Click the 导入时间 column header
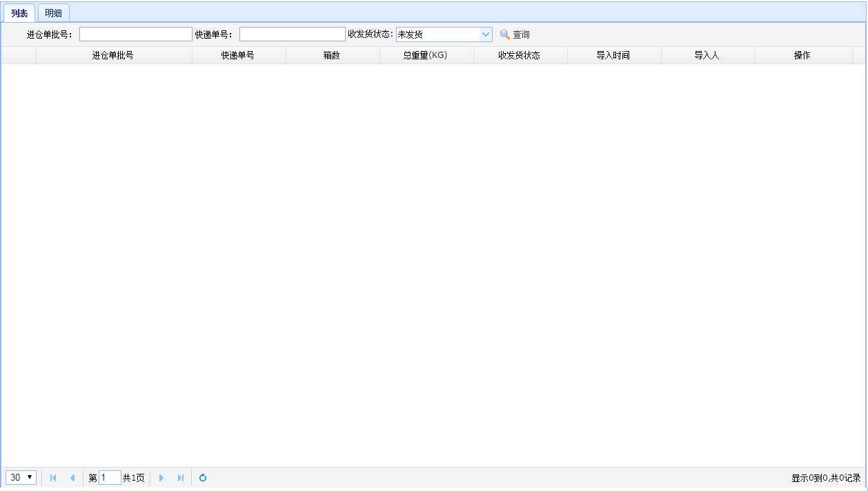 pos(614,55)
